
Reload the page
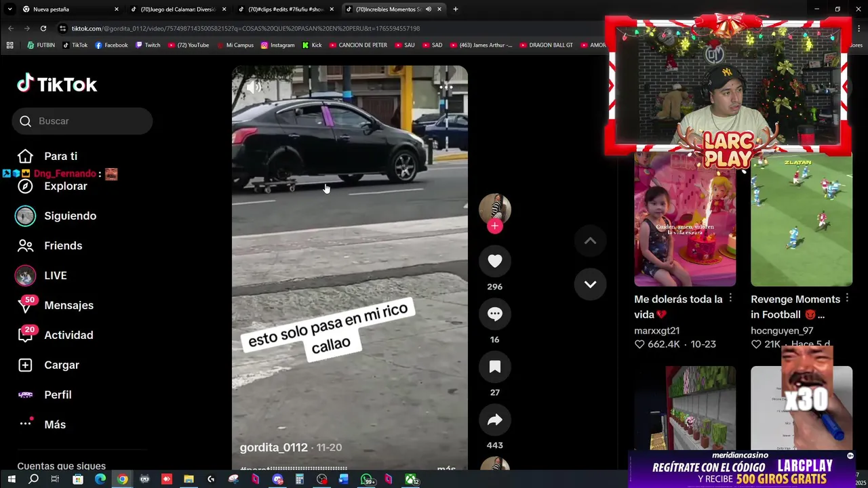pos(43,28)
